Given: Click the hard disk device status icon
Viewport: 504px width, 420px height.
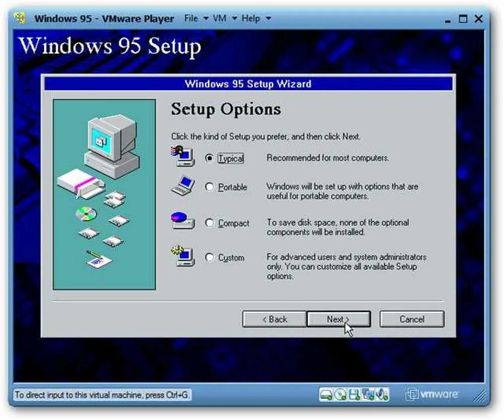Looking at the screenshot, I should coord(326,395).
